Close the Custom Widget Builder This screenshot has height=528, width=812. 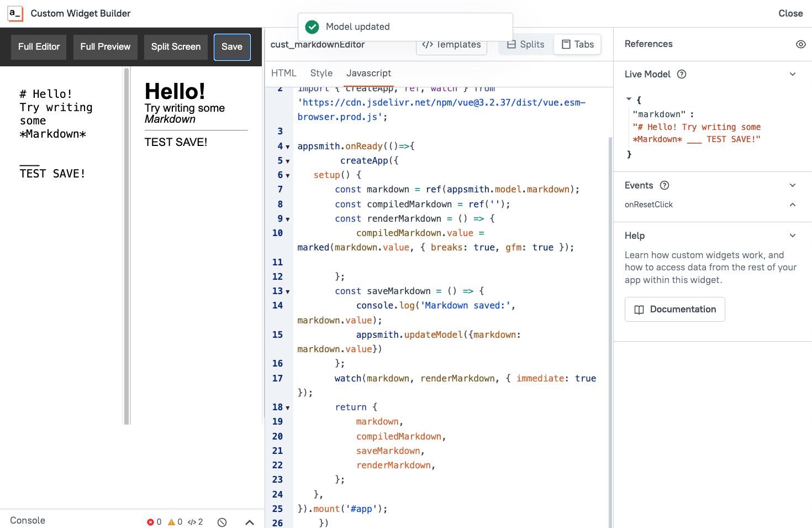coord(790,13)
